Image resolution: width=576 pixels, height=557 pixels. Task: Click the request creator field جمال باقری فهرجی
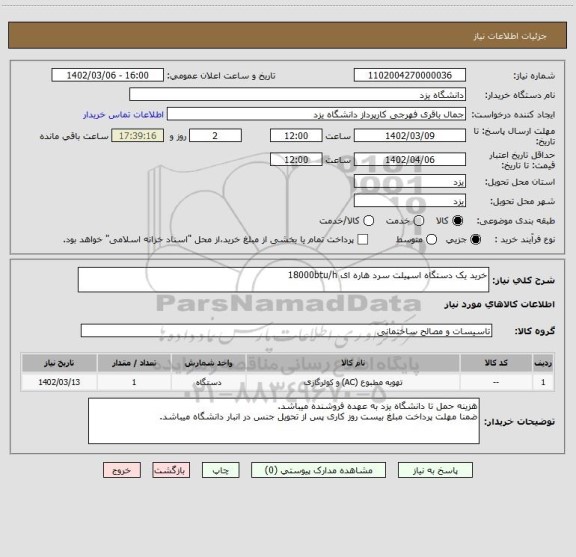316,114
